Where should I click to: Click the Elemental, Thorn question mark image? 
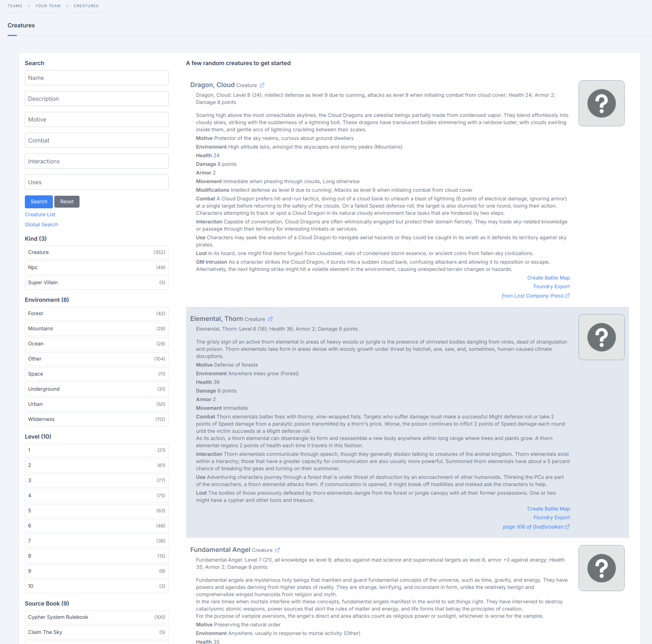point(601,337)
